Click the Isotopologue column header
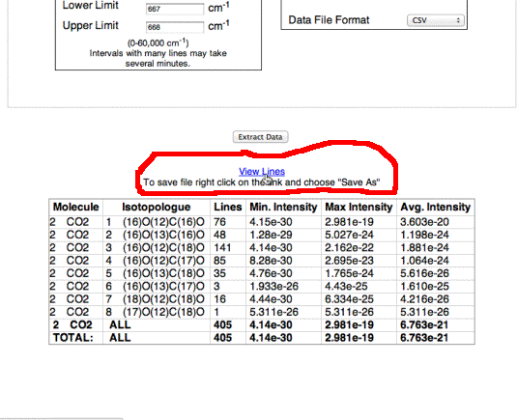 (157, 207)
